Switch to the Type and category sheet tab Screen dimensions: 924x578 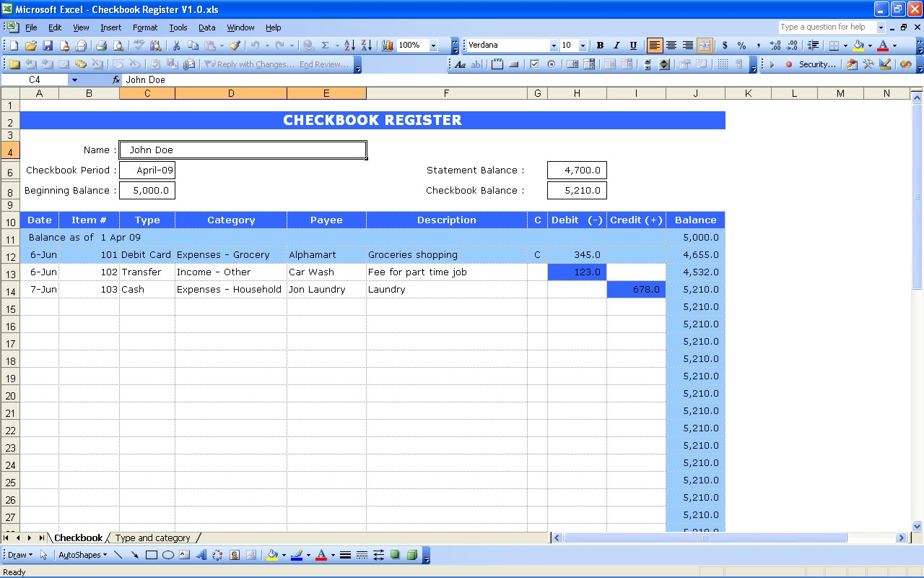coord(152,538)
